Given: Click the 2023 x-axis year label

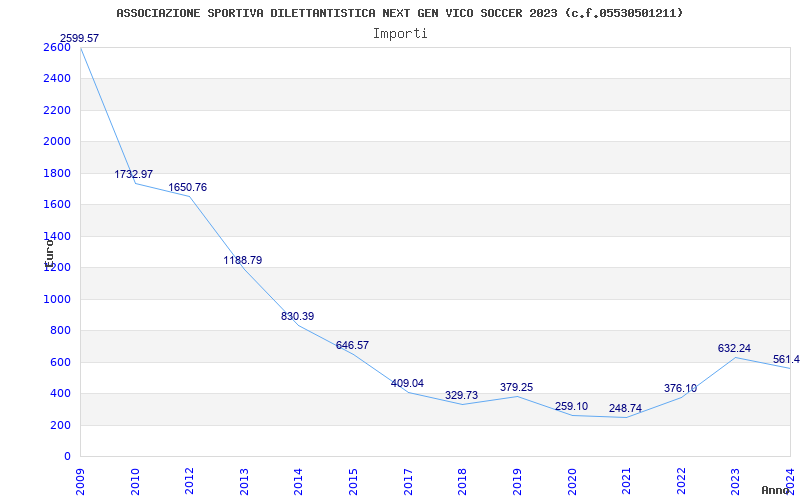Looking at the screenshot, I should point(735,481).
